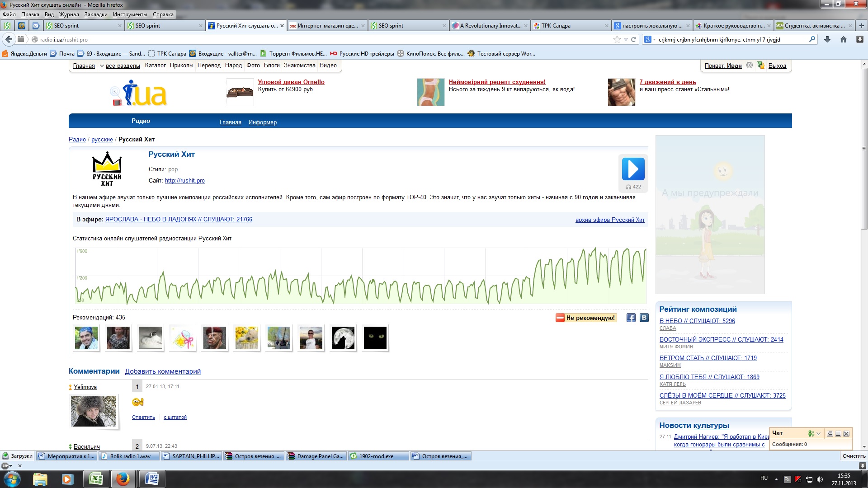
Task: Open the Закладки menu
Action: (x=96, y=14)
